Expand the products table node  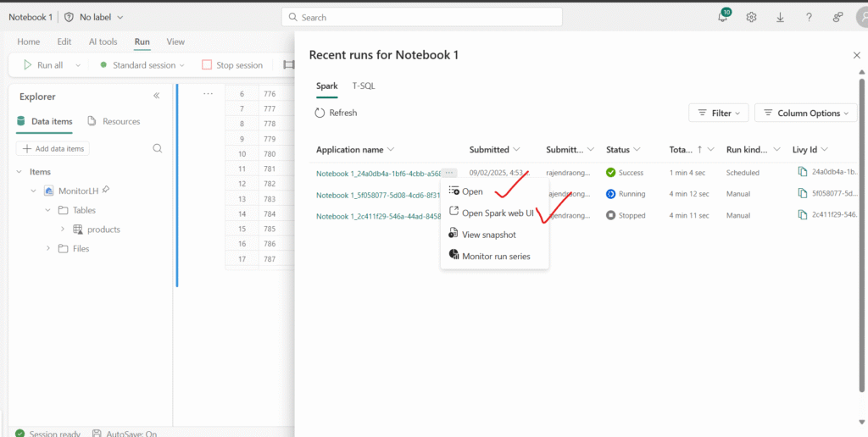(x=63, y=229)
